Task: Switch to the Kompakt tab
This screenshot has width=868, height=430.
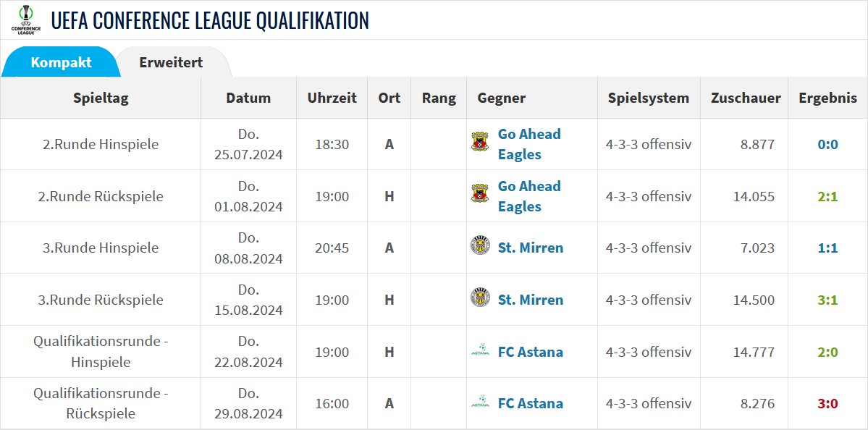Action: tap(61, 62)
